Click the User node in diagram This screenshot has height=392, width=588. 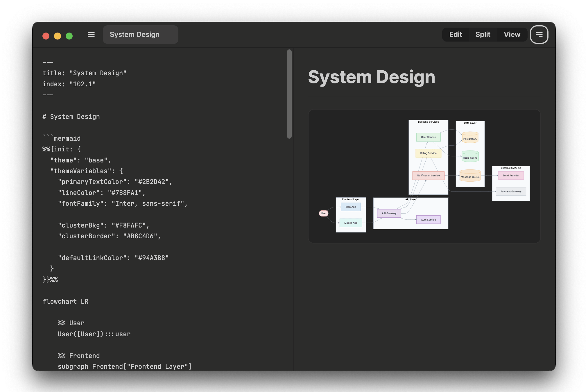point(324,213)
